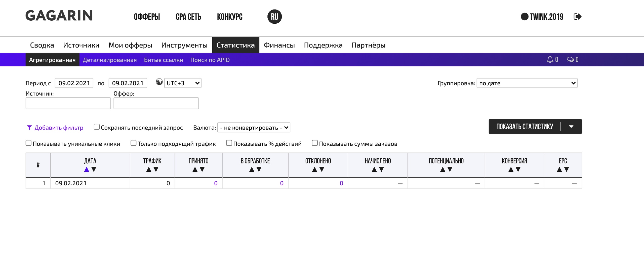The width and height of the screenshot is (644, 262).
Task: Click the logout icon next to TWINK.2019
Action: [x=577, y=17]
